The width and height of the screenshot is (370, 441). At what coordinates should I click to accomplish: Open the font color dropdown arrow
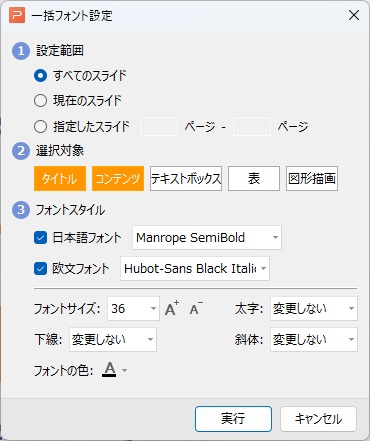(124, 370)
